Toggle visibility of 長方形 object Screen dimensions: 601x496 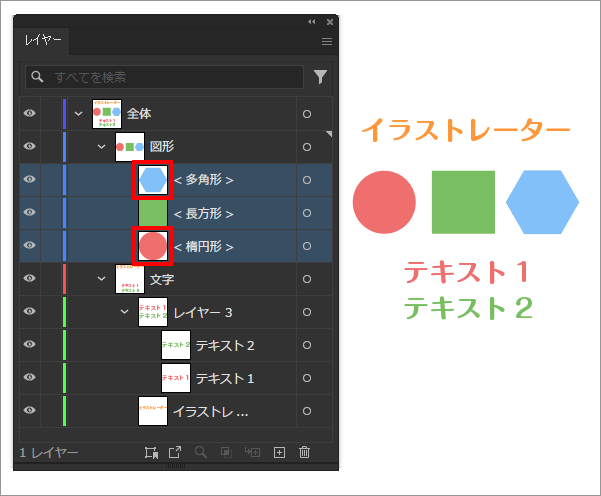(x=30, y=212)
